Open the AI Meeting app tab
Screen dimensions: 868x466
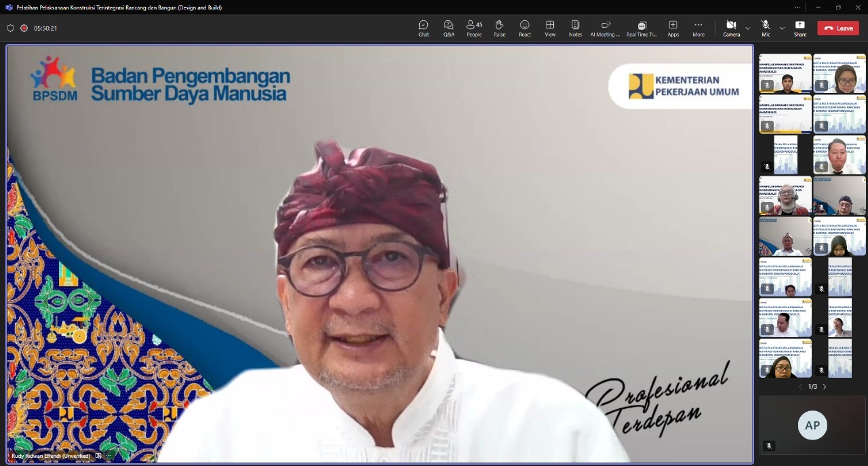point(605,28)
